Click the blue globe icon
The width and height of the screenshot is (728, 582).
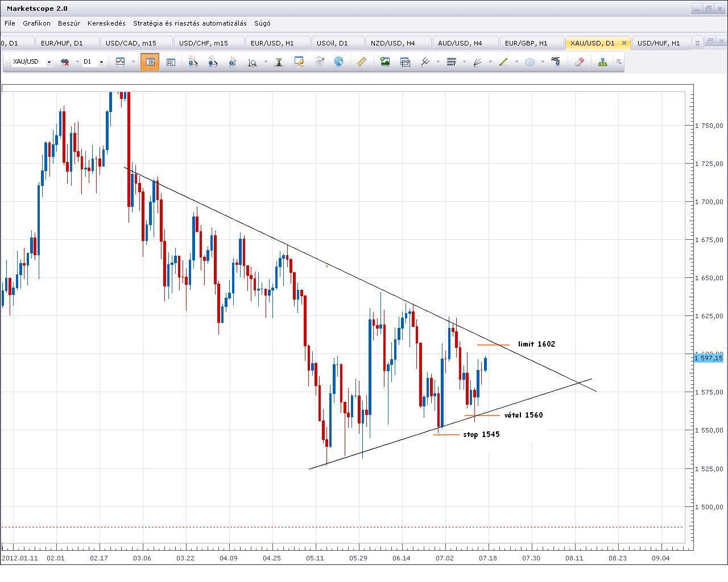[338, 61]
